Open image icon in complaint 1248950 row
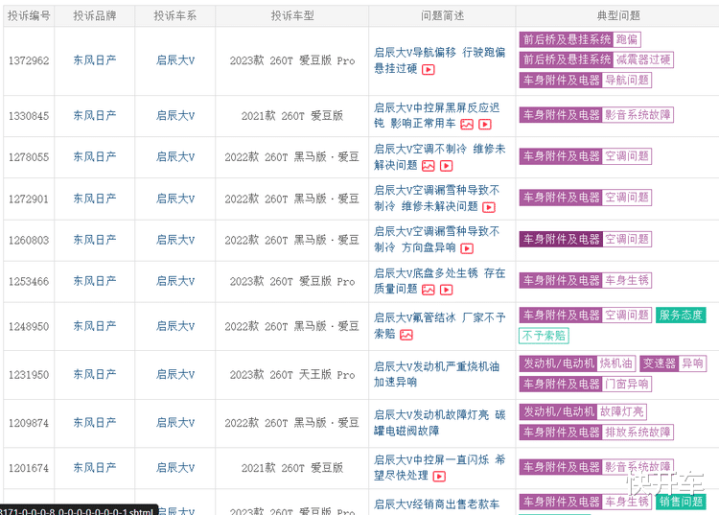The width and height of the screenshot is (719, 515). [406, 335]
